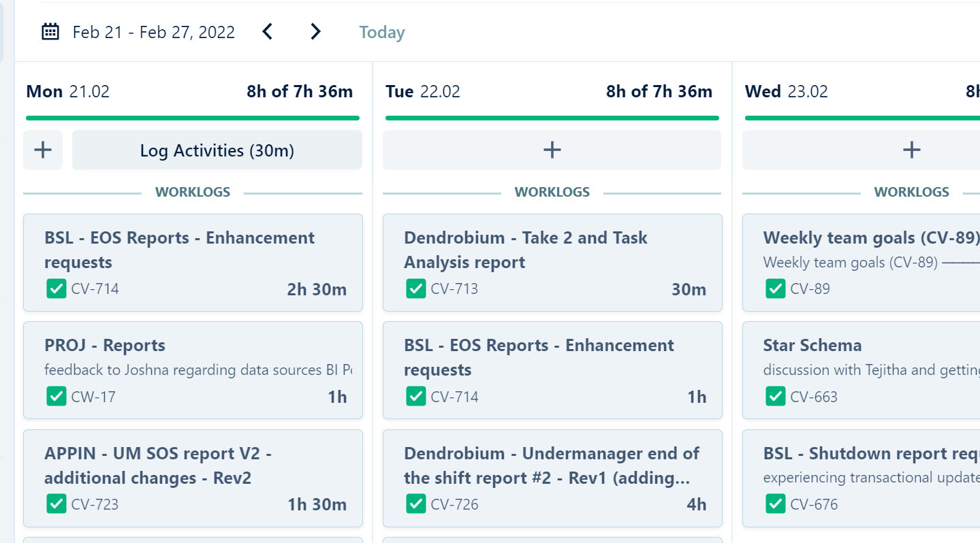The image size is (980, 543).
Task: Add worklog with Tuesday's plus button
Action: 552,150
